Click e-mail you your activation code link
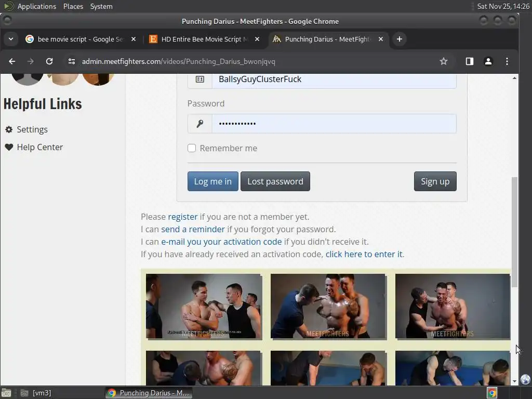 click(221, 242)
